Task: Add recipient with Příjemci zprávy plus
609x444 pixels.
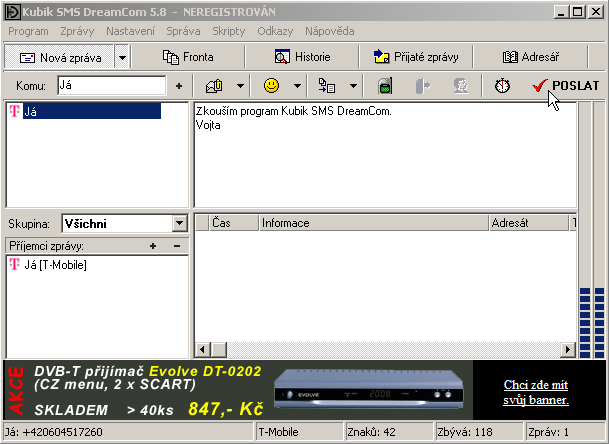Action: pyautogui.click(x=153, y=246)
